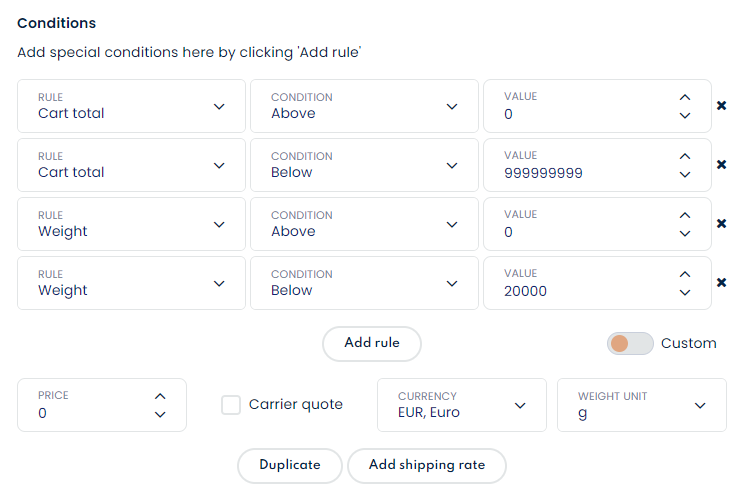The image size is (745, 495).
Task: Open the Currency dropdown showing EUR, Euro
Action: [461, 405]
